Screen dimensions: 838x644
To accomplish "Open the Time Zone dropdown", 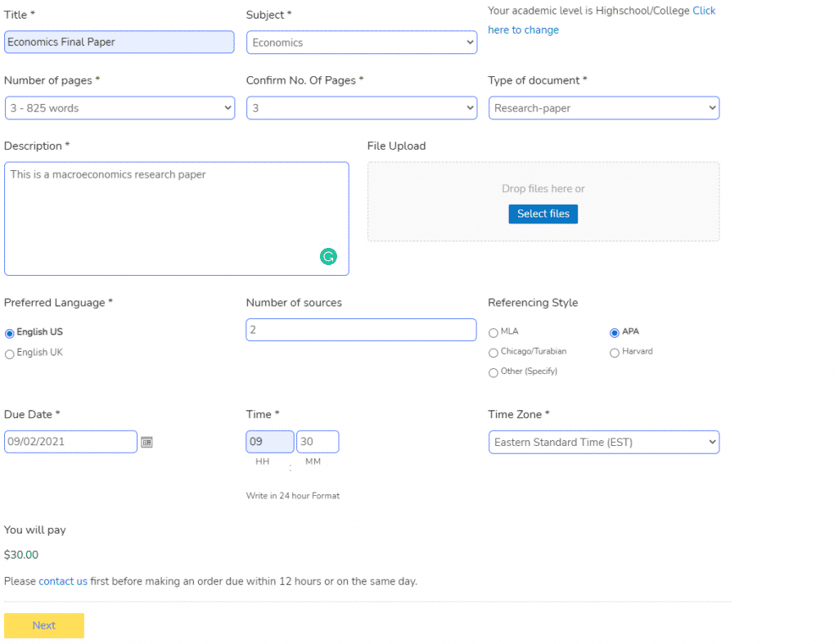I will [x=603, y=443].
